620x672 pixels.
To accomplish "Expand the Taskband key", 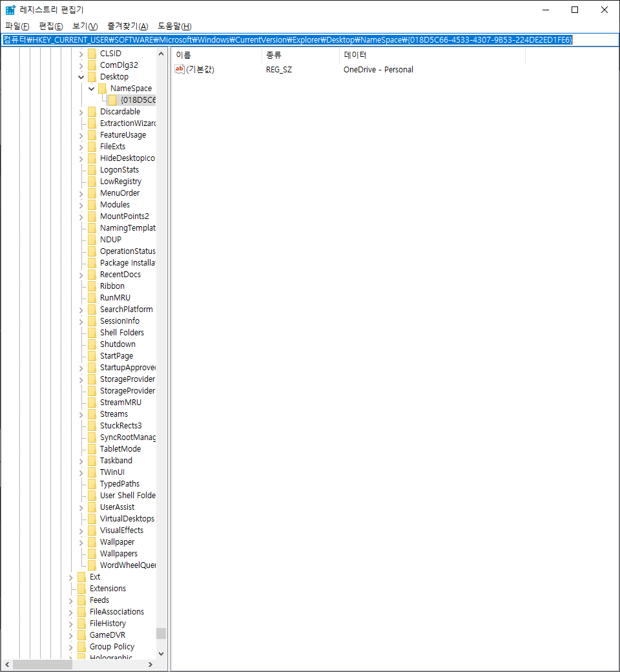I will [81, 461].
